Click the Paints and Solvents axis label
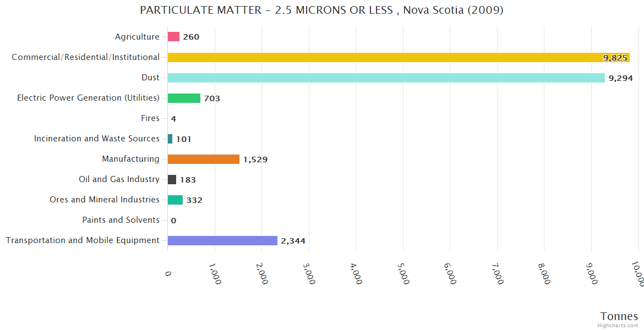The height and width of the screenshot is (330, 644). 121,220
